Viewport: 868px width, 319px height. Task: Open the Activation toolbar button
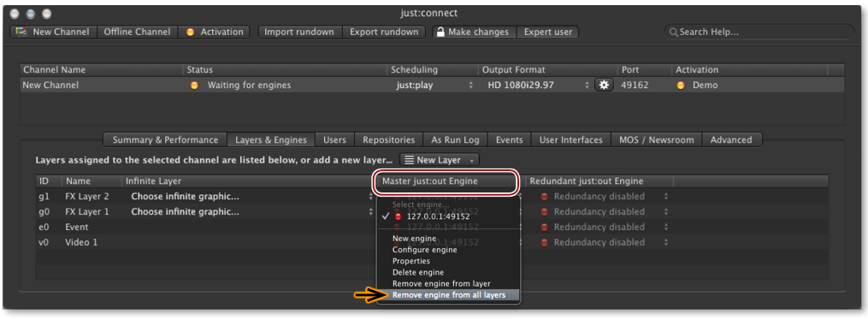[215, 32]
